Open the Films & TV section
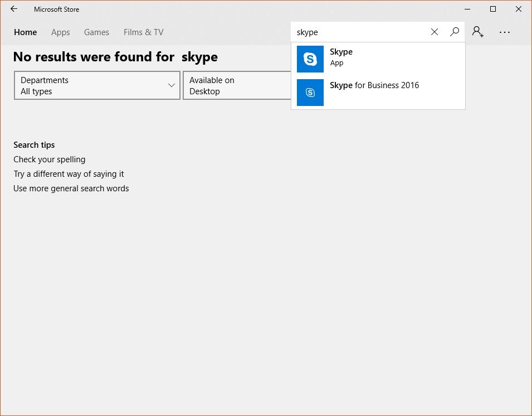The height and width of the screenshot is (416, 532). [x=143, y=32]
